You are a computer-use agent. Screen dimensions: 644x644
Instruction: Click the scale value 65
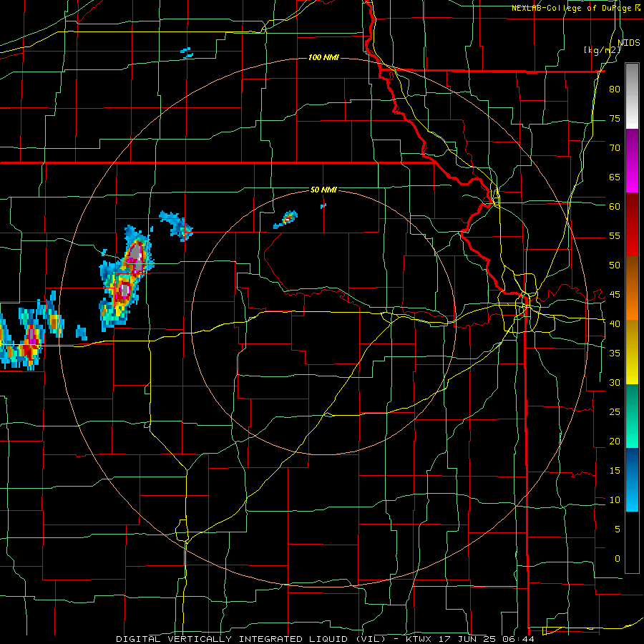point(615,177)
